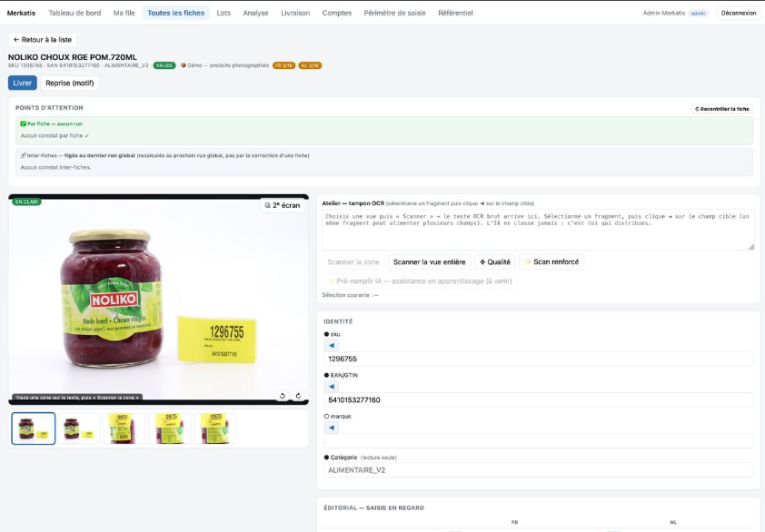Select the second product thumbnail

[x=79, y=429]
